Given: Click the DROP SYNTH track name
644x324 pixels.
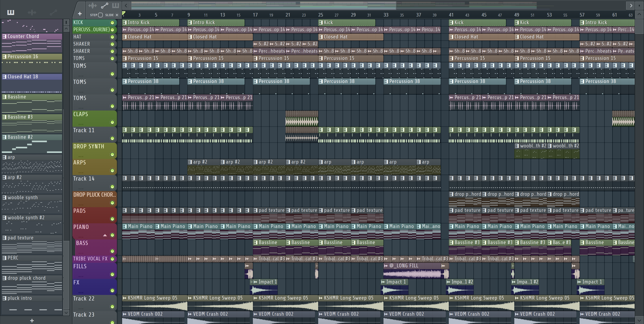Looking at the screenshot, I should click(x=89, y=147).
